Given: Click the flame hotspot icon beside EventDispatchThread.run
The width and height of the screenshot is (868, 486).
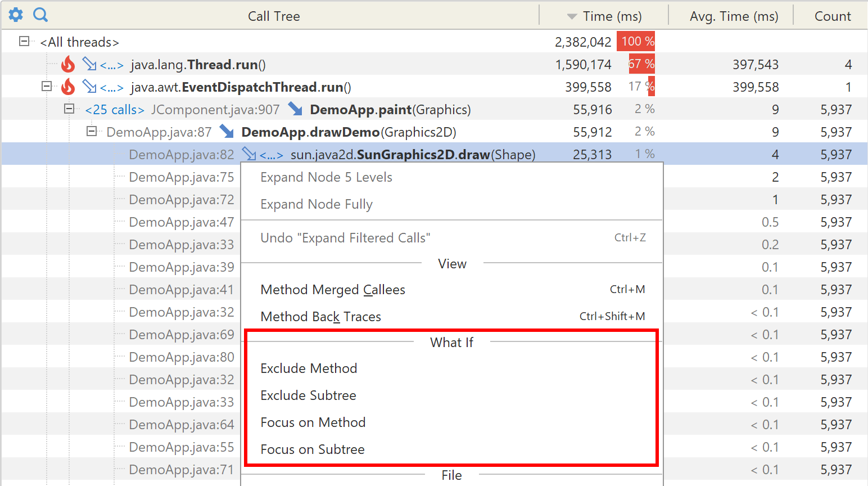Looking at the screenshot, I should click(x=68, y=87).
